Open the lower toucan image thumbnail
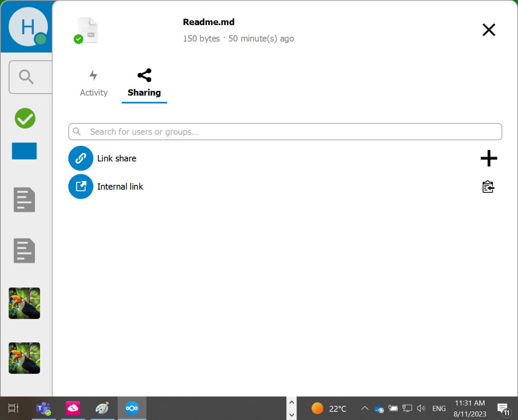This screenshot has height=420, width=518. click(x=24, y=358)
